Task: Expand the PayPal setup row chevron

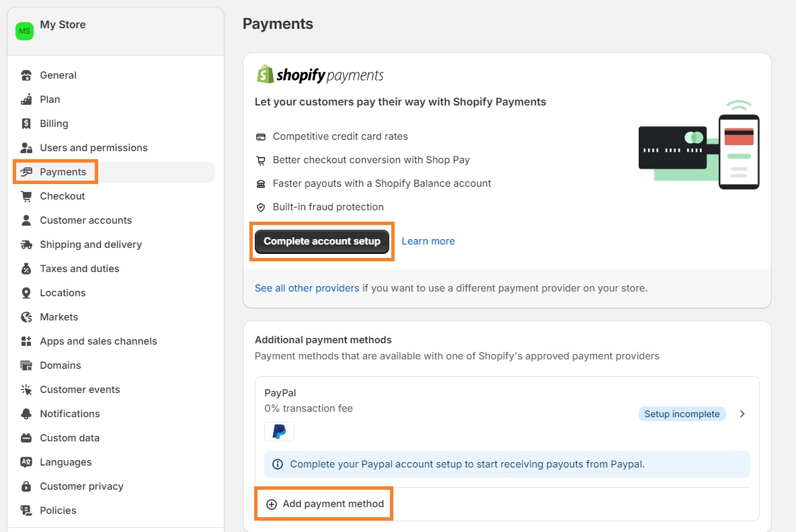Action: (x=742, y=415)
